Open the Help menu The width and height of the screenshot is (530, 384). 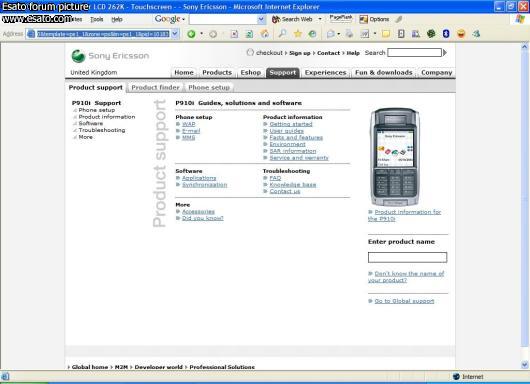point(117,19)
